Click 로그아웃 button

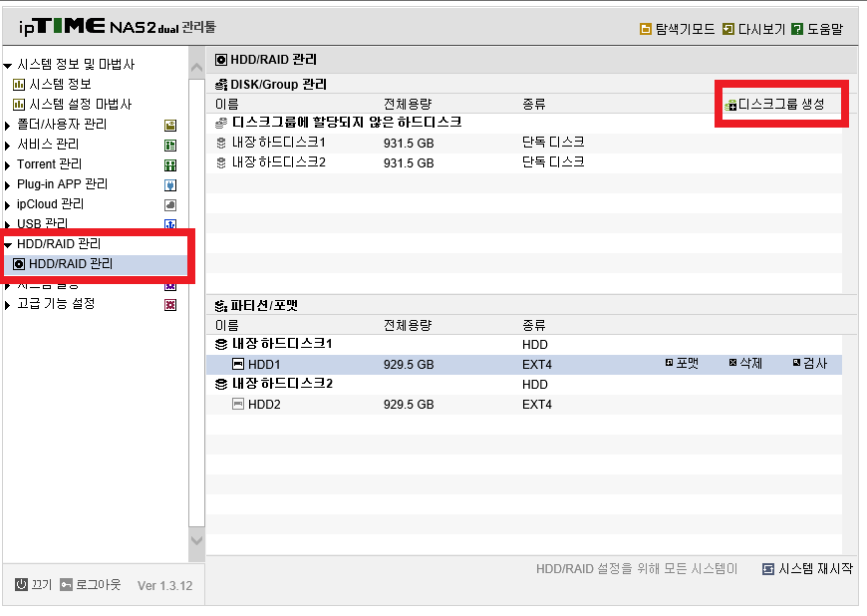point(90,584)
